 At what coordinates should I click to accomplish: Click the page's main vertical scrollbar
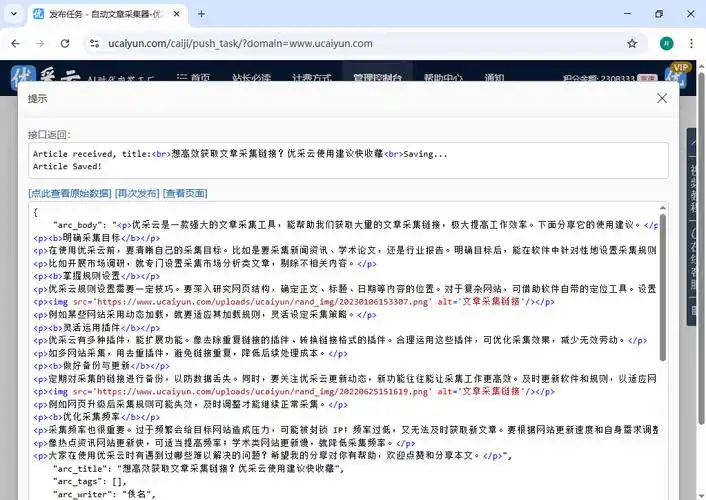point(701,248)
